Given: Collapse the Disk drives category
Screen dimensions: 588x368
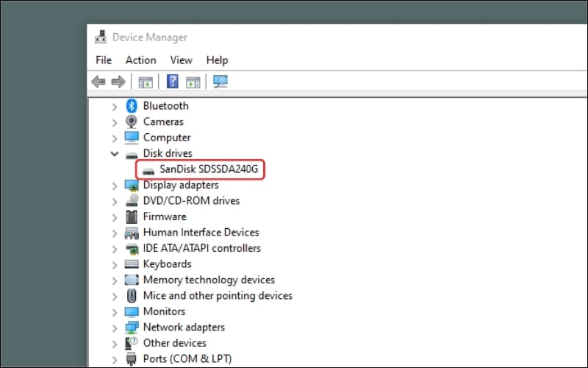Looking at the screenshot, I should [115, 154].
